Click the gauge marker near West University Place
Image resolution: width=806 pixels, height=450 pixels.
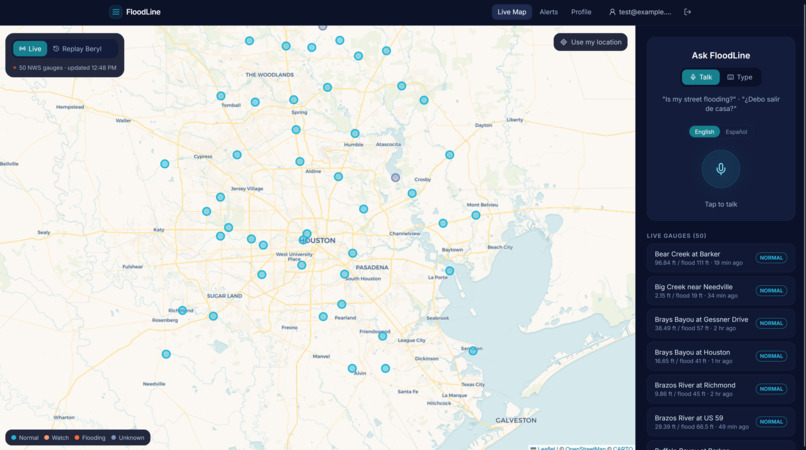pyautogui.click(x=302, y=265)
